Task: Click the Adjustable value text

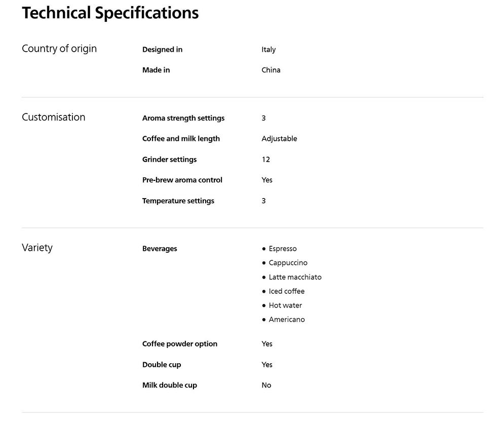Action: pyautogui.click(x=279, y=139)
